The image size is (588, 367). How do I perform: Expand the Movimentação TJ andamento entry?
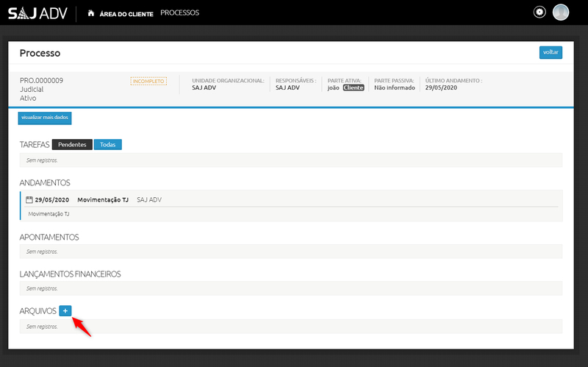[x=103, y=200]
